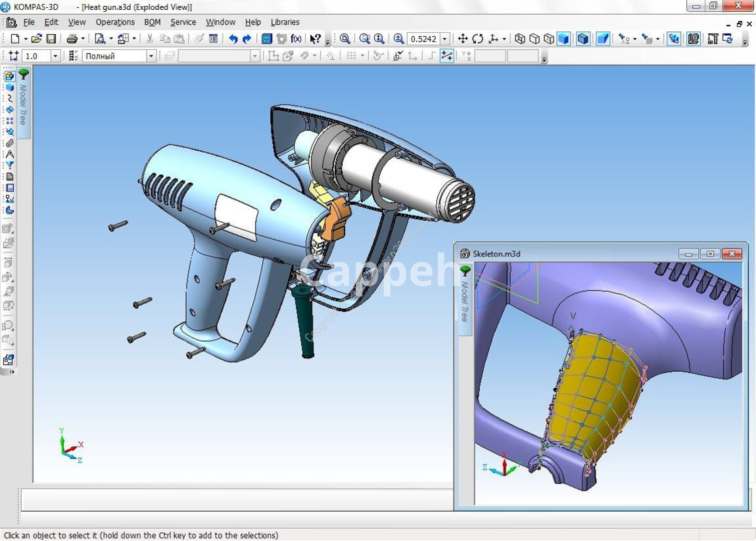Open the Operations menu
The width and height of the screenshot is (756, 541).
pos(115,22)
